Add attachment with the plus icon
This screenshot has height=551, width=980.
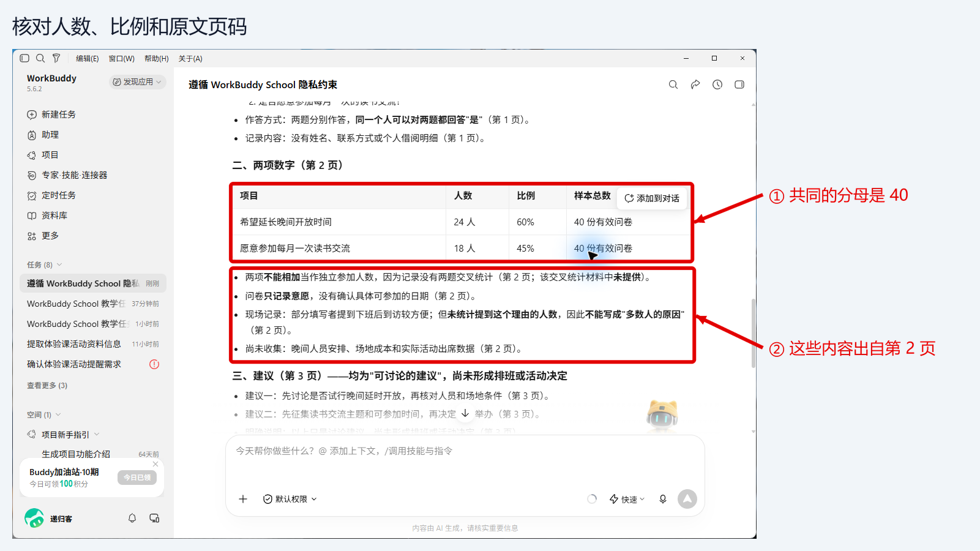[x=243, y=499]
